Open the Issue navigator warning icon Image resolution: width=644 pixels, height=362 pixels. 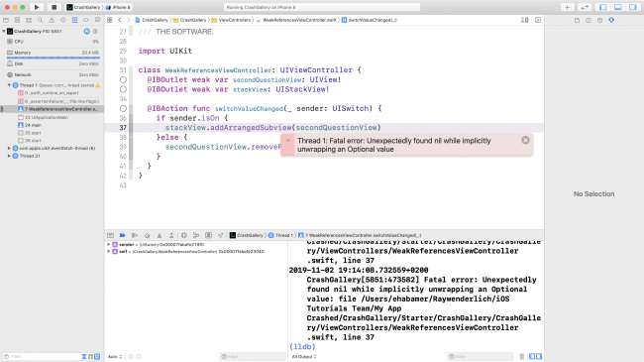52,20
